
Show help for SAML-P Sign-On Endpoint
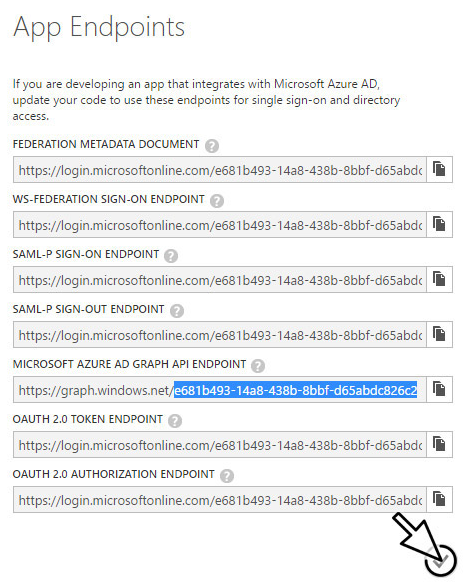pos(171,256)
